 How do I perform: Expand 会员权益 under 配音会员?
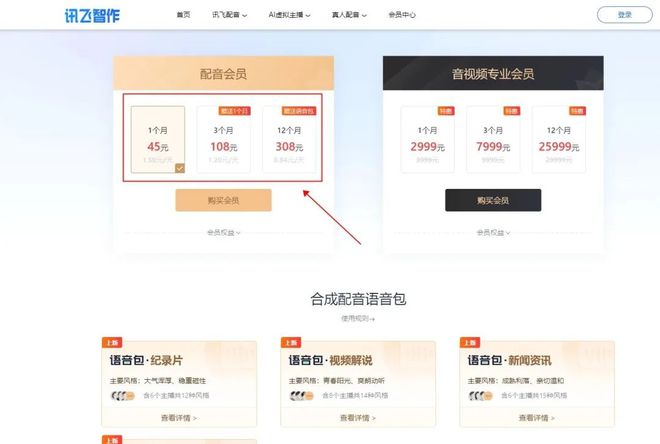224,232
